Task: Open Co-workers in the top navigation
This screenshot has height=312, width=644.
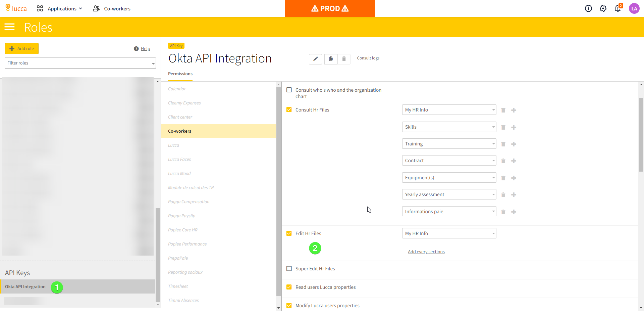Action: [112, 8]
